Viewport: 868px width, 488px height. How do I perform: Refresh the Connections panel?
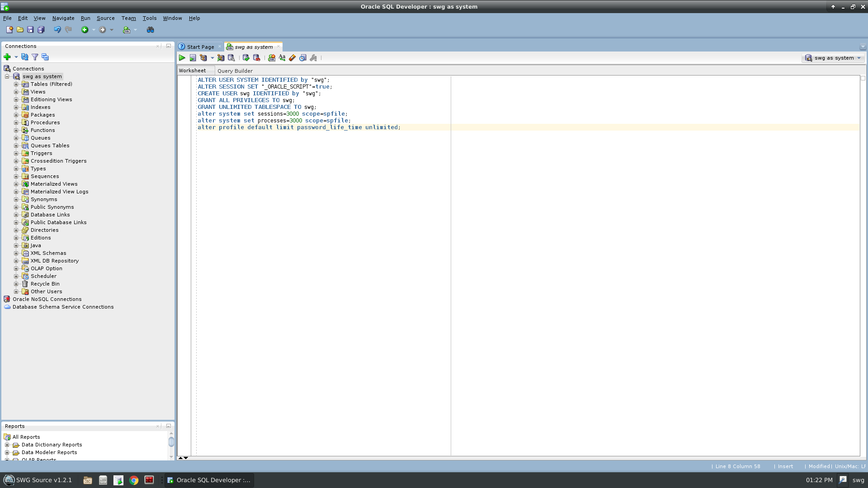[25, 57]
